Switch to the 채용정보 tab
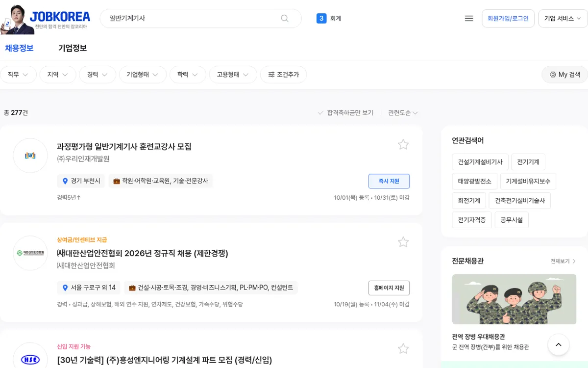 19,48
